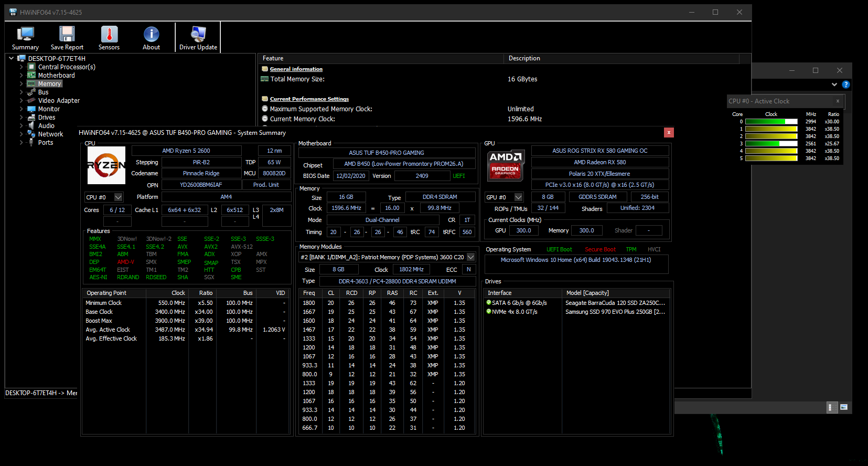Close the CPU #0 Active Clock panel
The height and width of the screenshot is (466, 868).
click(x=838, y=101)
